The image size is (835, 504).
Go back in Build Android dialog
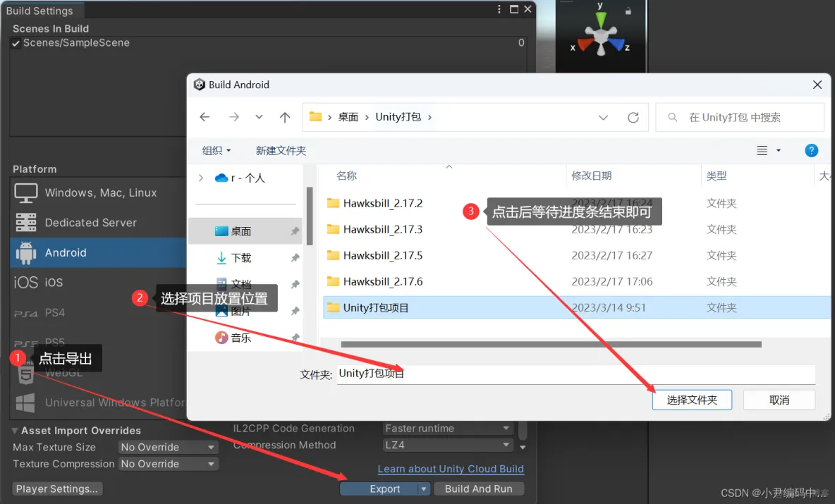tap(205, 117)
